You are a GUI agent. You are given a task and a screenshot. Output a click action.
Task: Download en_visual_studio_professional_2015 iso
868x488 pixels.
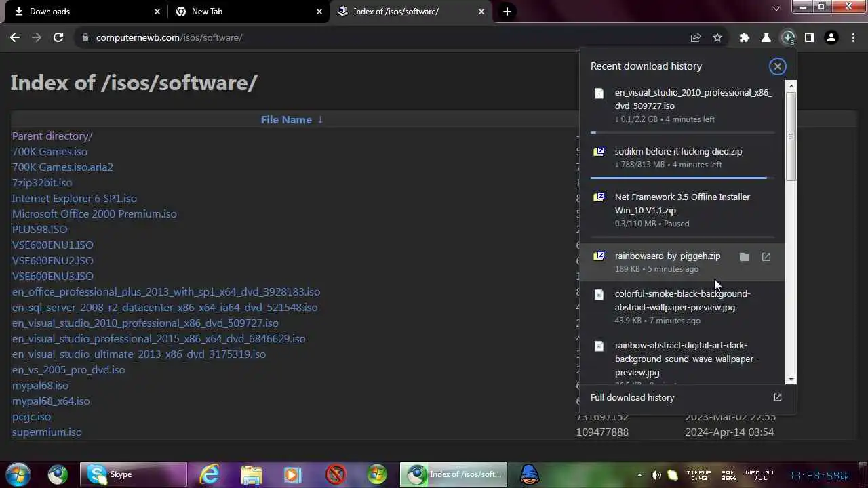point(159,338)
